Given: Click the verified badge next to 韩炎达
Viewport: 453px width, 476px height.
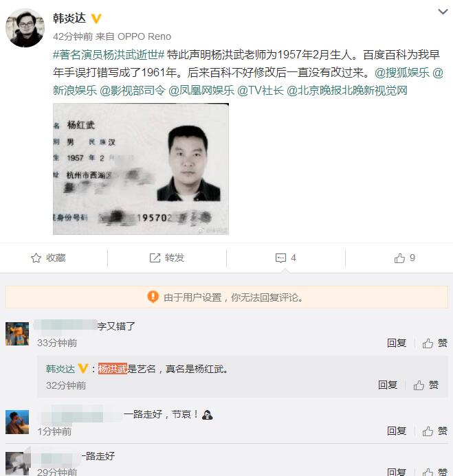Looking at the screenshot, I should 97,18.
